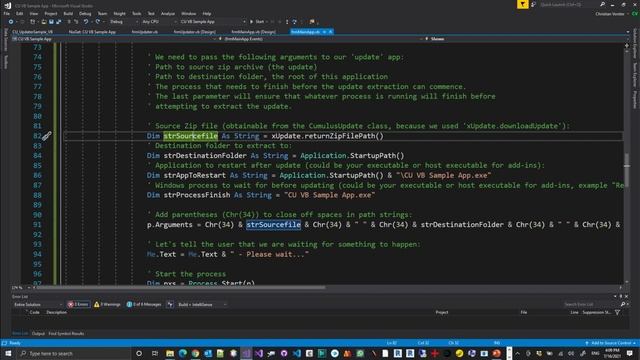Switch to frmUpdater.vb [Design] tab
This screenshot has height=360, width=640.
195,31
